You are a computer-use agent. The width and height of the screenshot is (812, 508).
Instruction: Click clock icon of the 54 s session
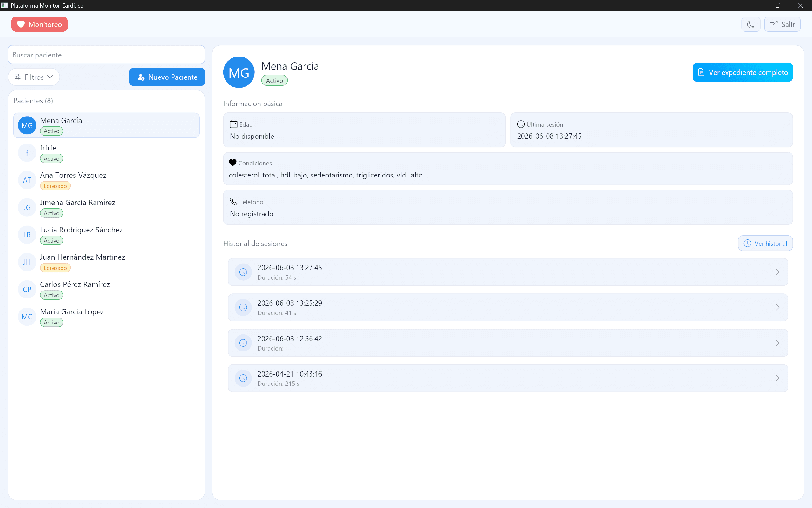click(x=243, y=272)
